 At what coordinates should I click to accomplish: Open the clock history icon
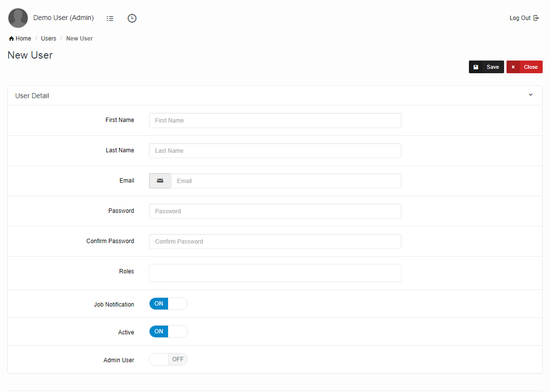coord(132,19)
